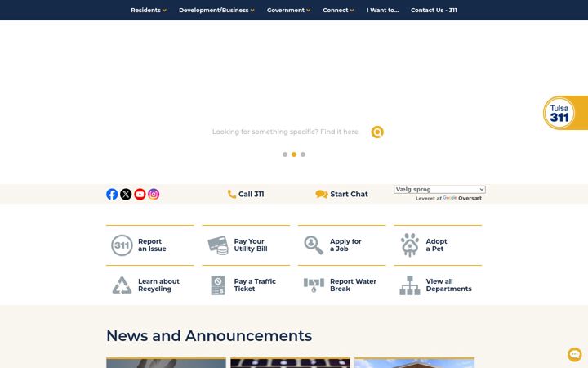Click the third news thumbnail with building
The height and width of the screenshot is (368, 588).
(414, 363)
